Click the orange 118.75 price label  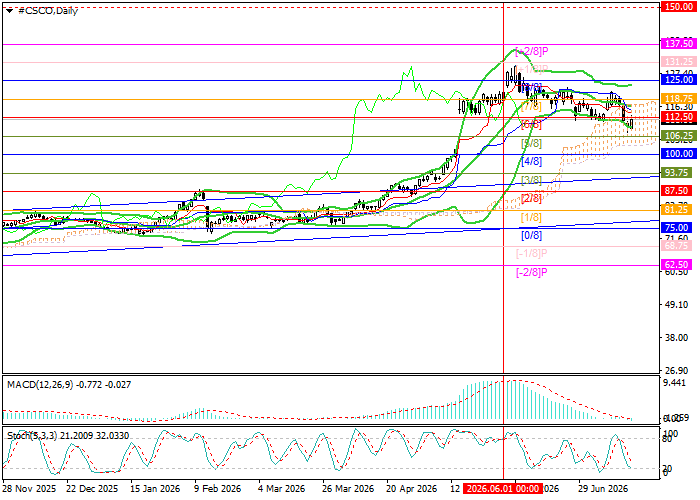[x=679, y=99]
